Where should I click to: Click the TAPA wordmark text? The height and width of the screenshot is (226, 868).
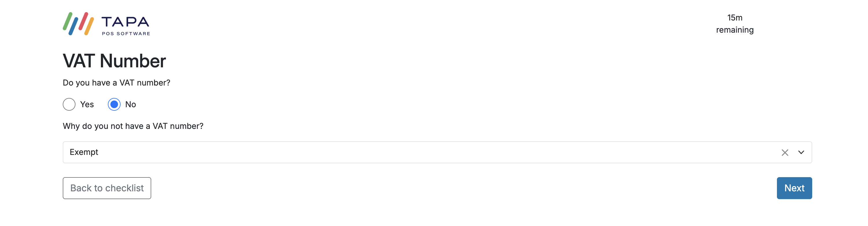pos(125,22)
